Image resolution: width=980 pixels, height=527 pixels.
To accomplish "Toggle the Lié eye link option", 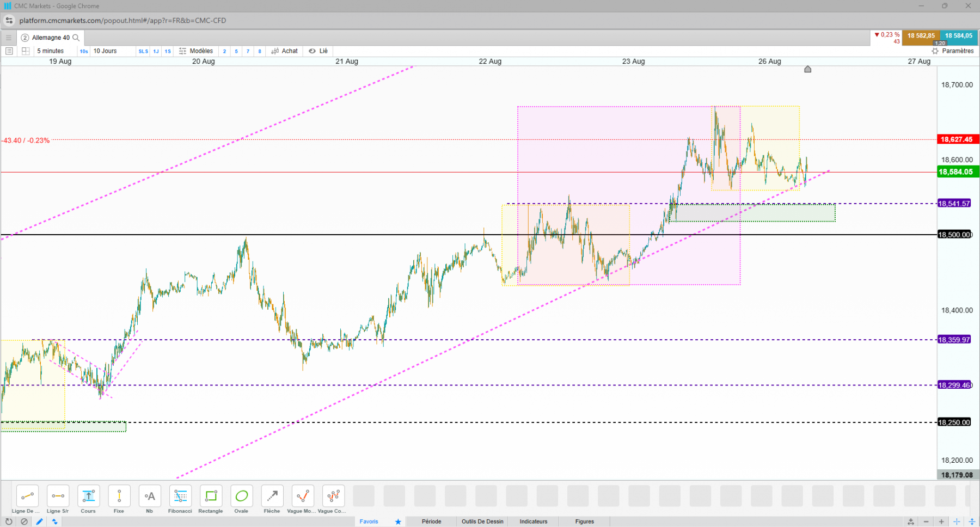I will (x=318, y=51).
